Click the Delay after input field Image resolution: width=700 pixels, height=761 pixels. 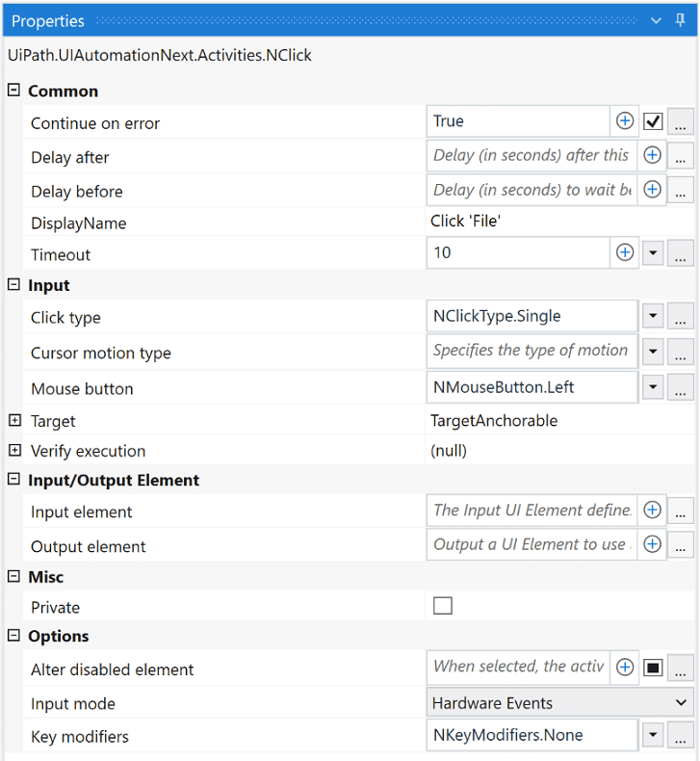(530, 155)
